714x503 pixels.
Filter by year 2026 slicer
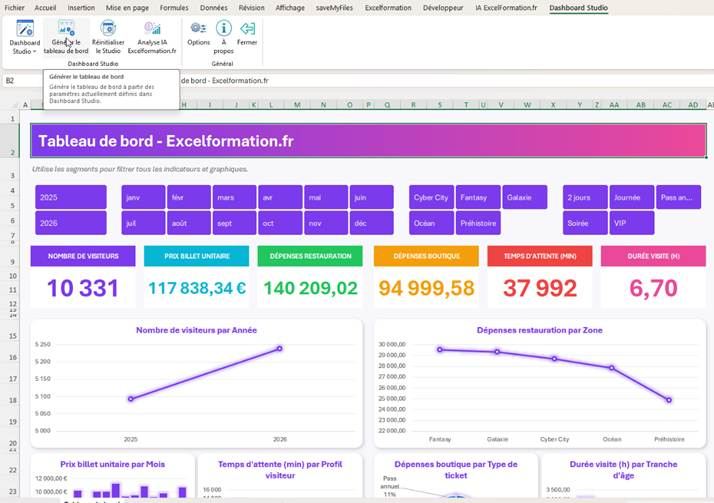[71, 223]
